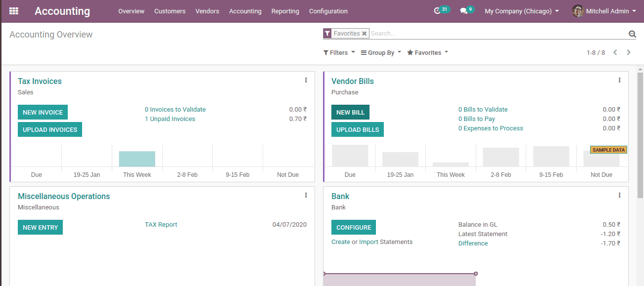Open the Miscellaneous Operations card title

point(64,196)
